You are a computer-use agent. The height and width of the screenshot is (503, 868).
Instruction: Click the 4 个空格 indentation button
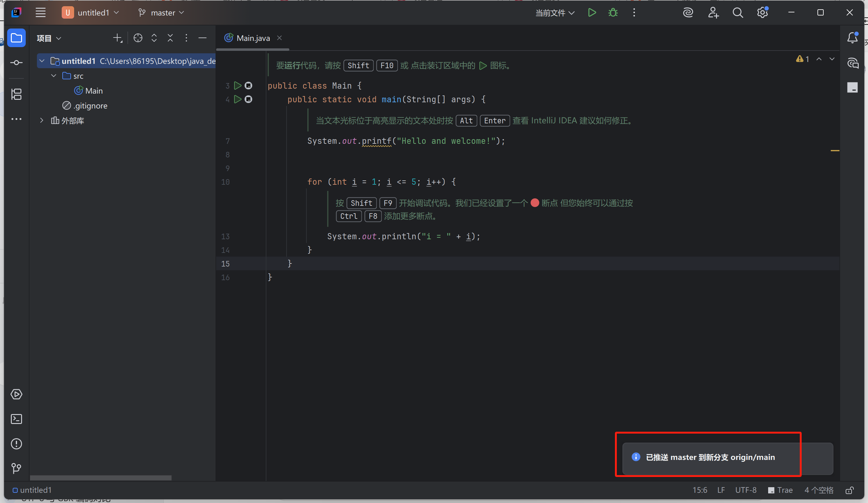(x=819, y=490)
